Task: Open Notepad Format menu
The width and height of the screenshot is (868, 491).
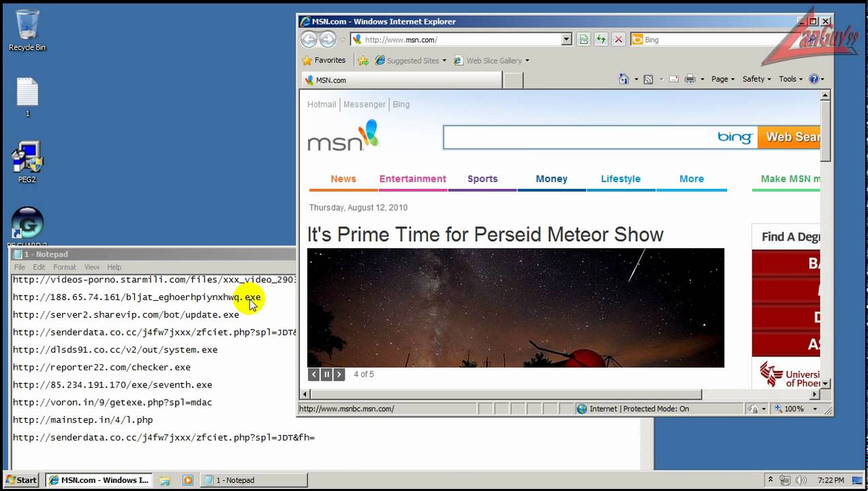Action: click(x=65, y=267)
